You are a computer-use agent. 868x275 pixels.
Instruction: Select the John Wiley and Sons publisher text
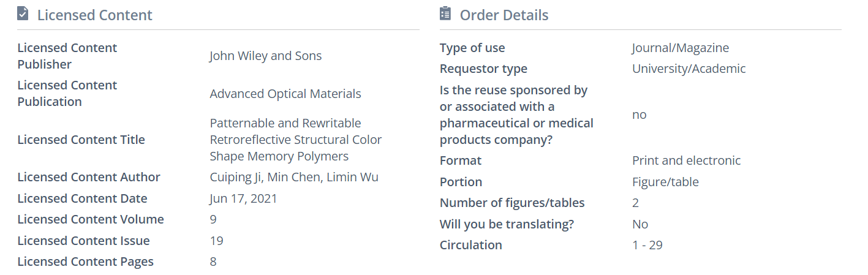coord(265,56)
